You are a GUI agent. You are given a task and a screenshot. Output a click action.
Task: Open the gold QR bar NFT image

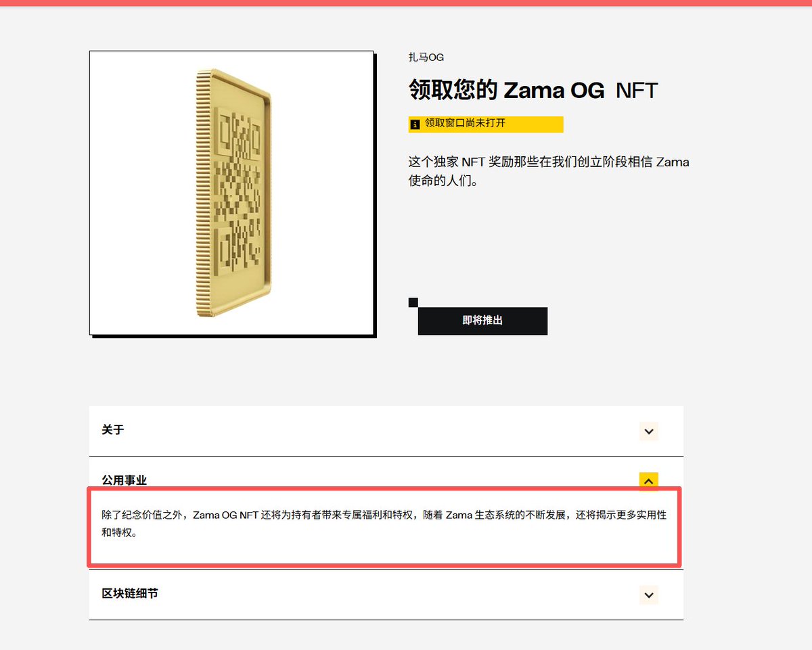click(231, 193)
